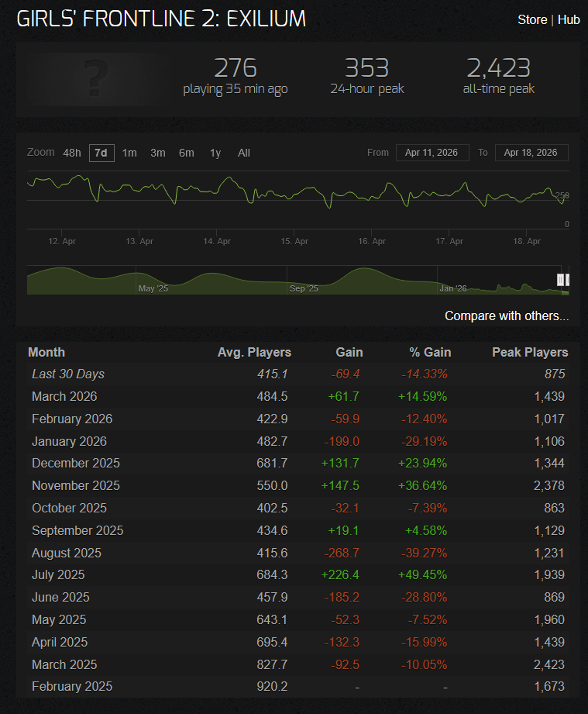Click the % Gain column header

coord(430,353)
